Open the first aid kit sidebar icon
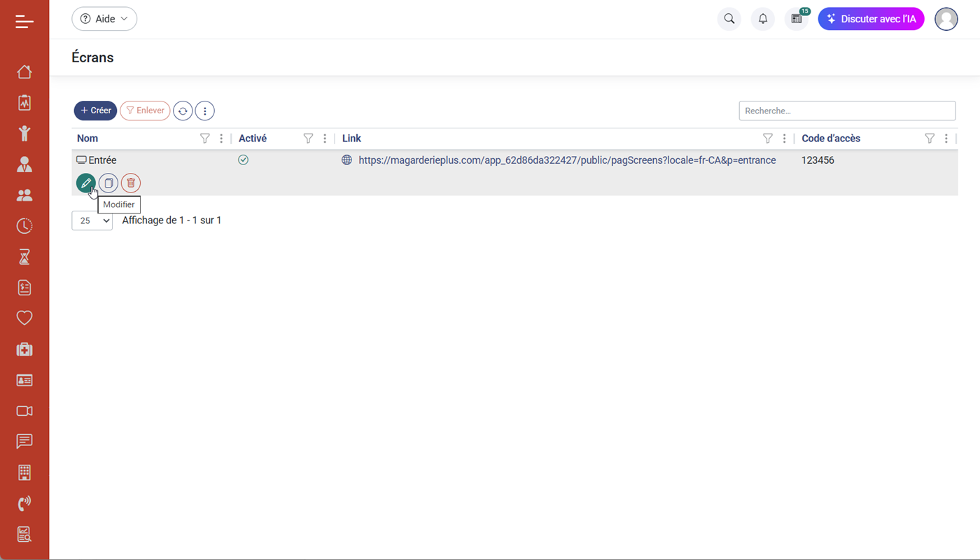This screenshot has height=560, width=980. point(24,349)
